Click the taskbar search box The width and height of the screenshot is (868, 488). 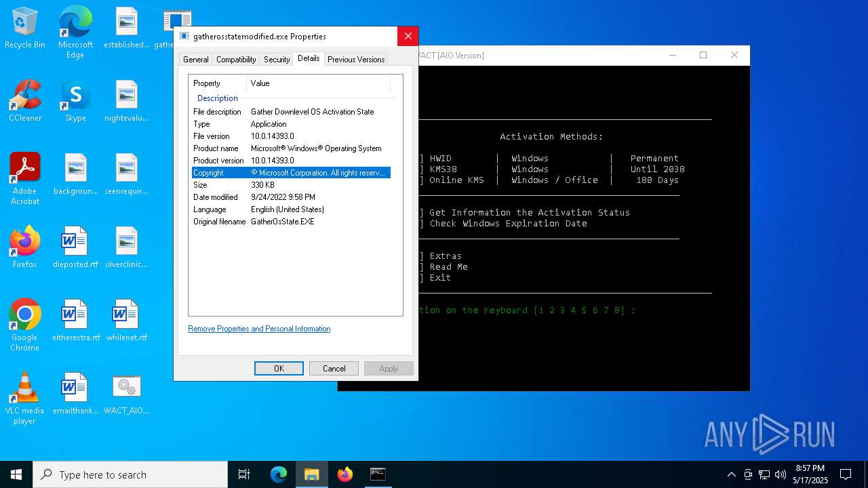click(130, 474)
